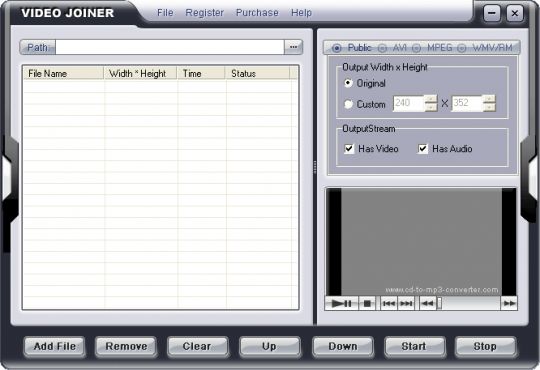Click the Clear button
The width and height of the screenshot is (540, 370).
click(197, 347)
